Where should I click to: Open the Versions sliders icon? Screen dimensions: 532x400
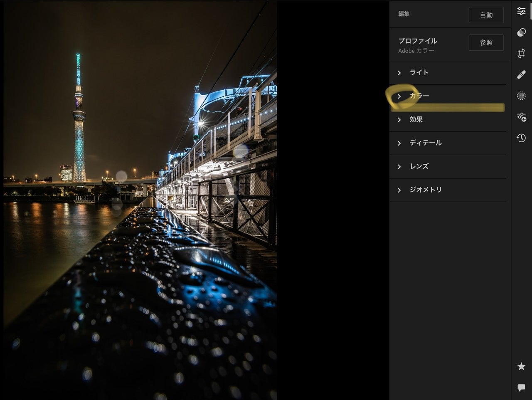click(x=521, y=117)
